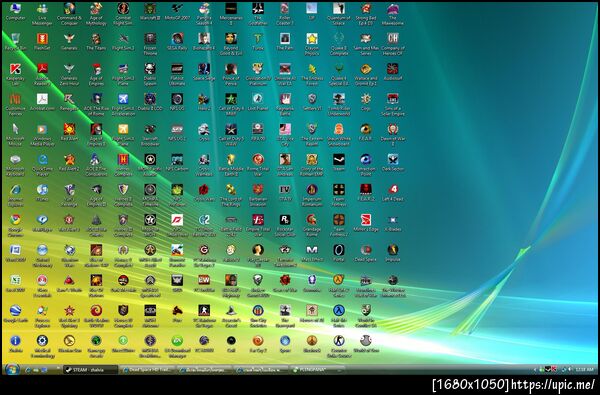The image size is (600, 395).
Task: Open the Recycle Bin icon
Action: 15,42
